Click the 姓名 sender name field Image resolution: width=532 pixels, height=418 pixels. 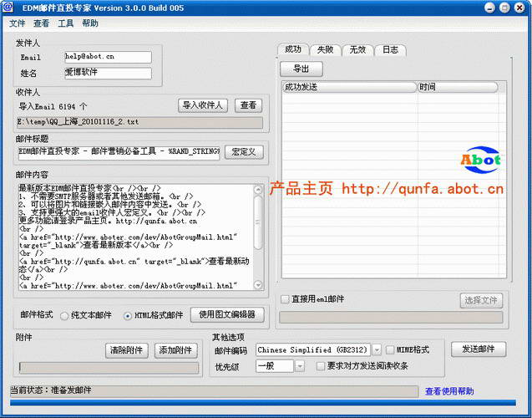pyautogui.click(x=108, y=73)
